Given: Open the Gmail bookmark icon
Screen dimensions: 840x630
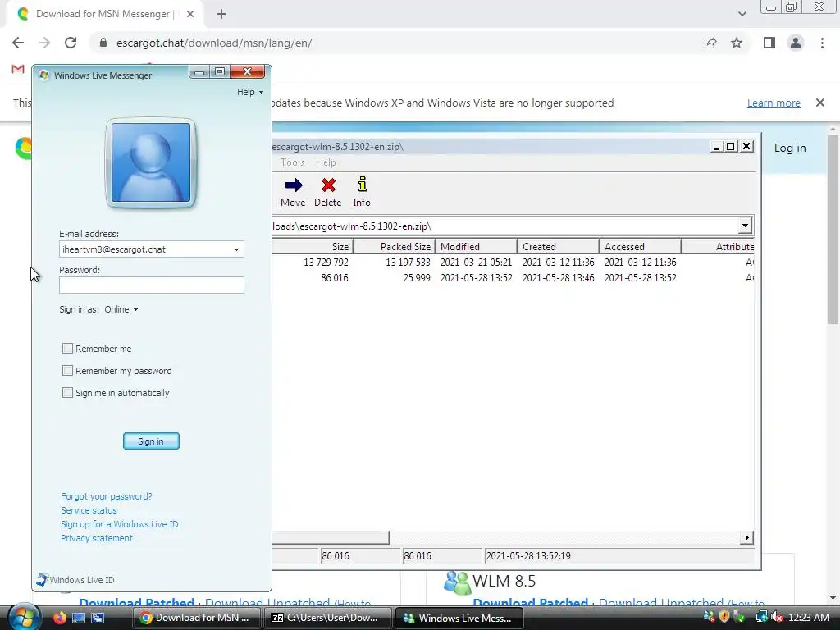Looking at the screenshot, I should coord(18,69).
